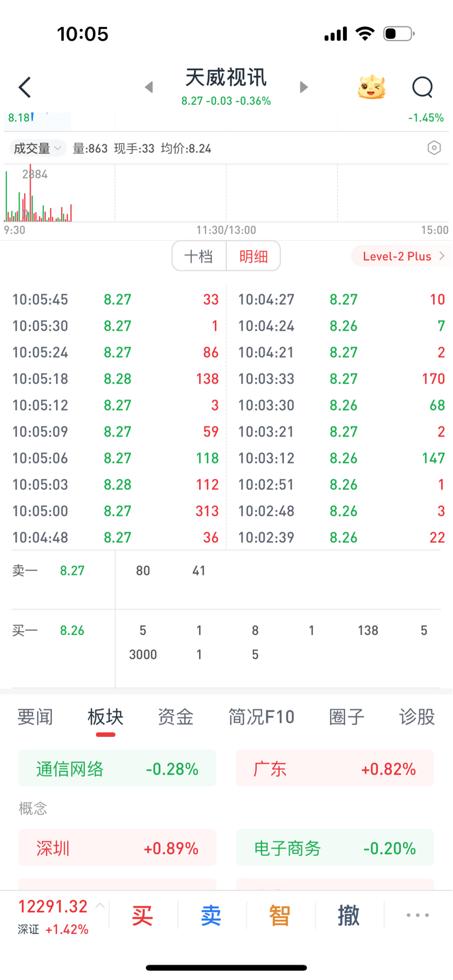
Task: Open the 通信网络 sector card
Action: click(x=117, y=769)
